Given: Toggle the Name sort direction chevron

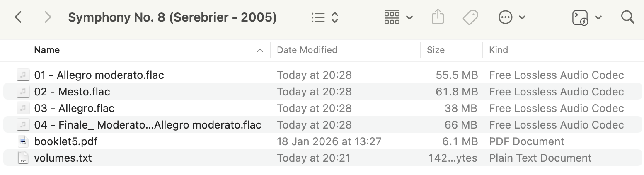Looking at the screenshot, I should (x=260, y=51).
